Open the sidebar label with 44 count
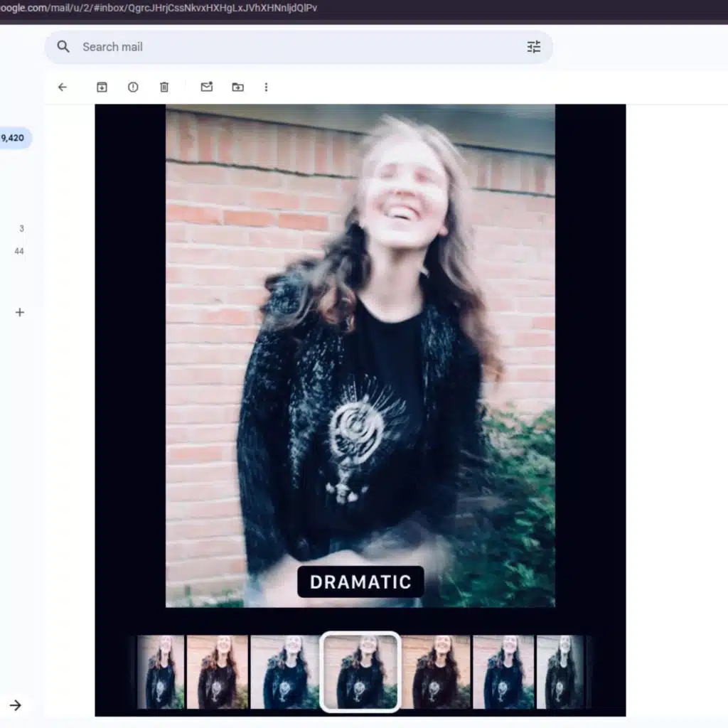 (x=19, y=251)
